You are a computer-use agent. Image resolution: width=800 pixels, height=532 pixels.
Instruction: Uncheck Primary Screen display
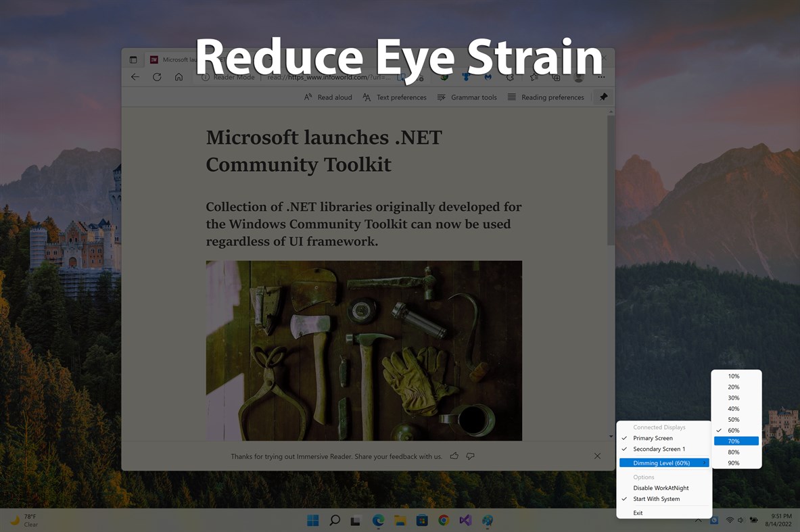tap(652, 438)
